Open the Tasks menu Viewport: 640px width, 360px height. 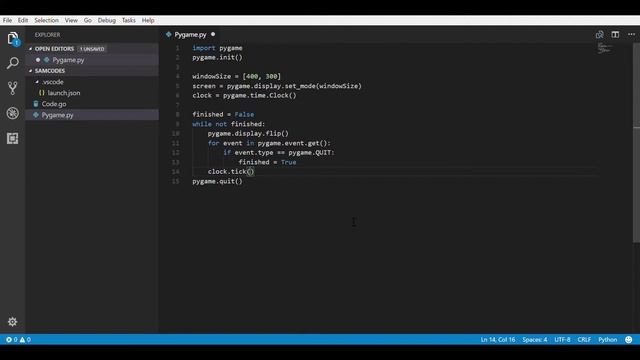[x=129, y=20]
